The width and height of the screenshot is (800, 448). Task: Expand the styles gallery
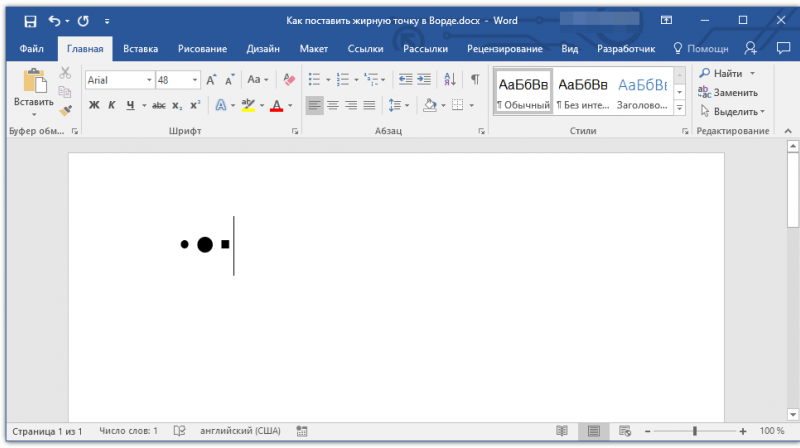(x=680, y=108)
